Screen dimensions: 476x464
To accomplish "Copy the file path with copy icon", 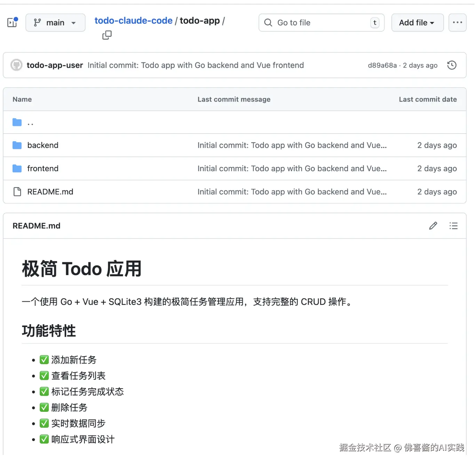I will (x=107, y=35).
